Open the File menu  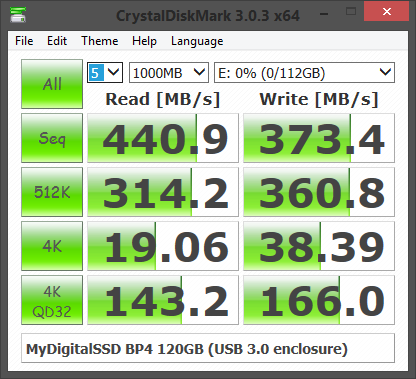tap(24, 41)
